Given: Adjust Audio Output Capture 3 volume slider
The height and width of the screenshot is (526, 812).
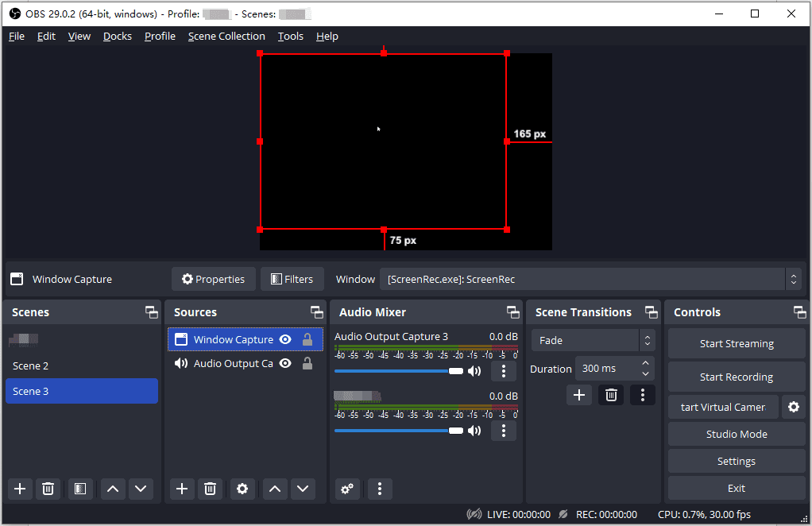Looking at the screenshot, I should [x=455, y=371].
